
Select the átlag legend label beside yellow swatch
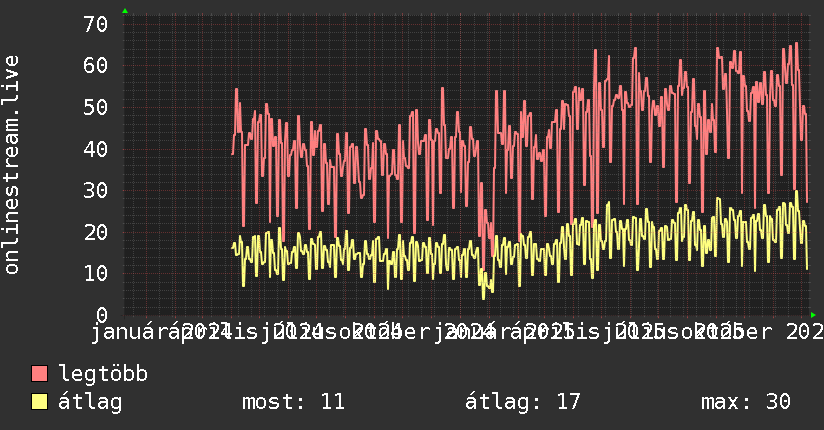pos(90,402)
